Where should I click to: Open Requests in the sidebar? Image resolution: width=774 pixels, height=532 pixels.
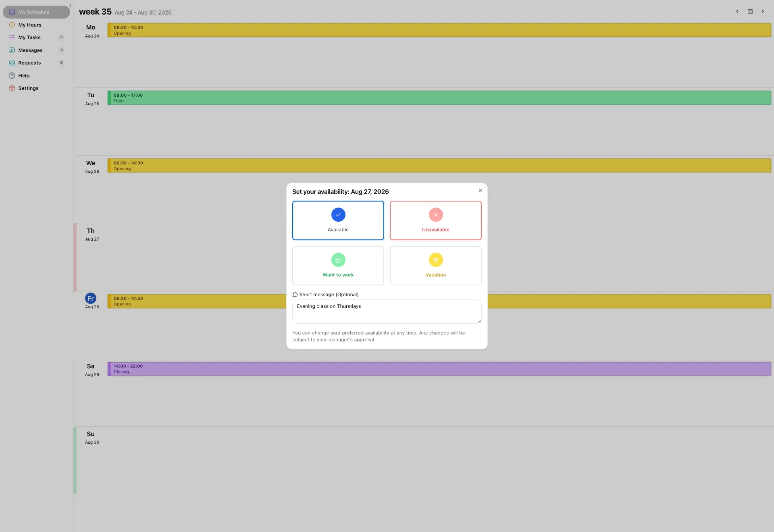point(36,63)
